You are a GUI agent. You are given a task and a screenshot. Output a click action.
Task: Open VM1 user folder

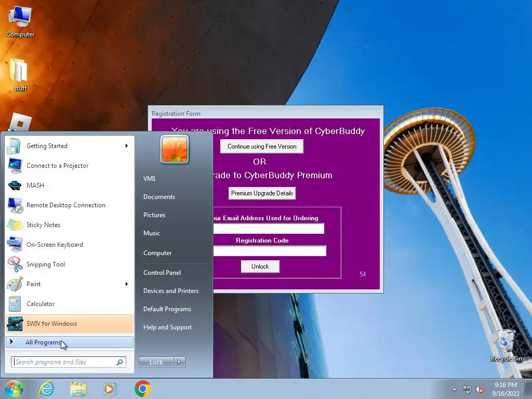click(x=149, y=179)
